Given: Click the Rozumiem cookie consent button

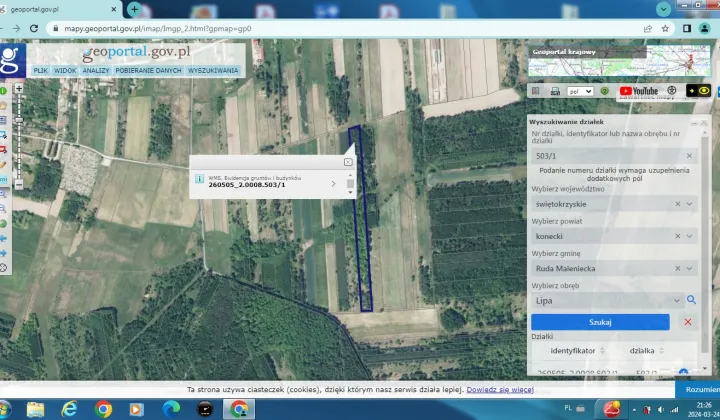Looking at the screenshot, I should click(702, 389).
